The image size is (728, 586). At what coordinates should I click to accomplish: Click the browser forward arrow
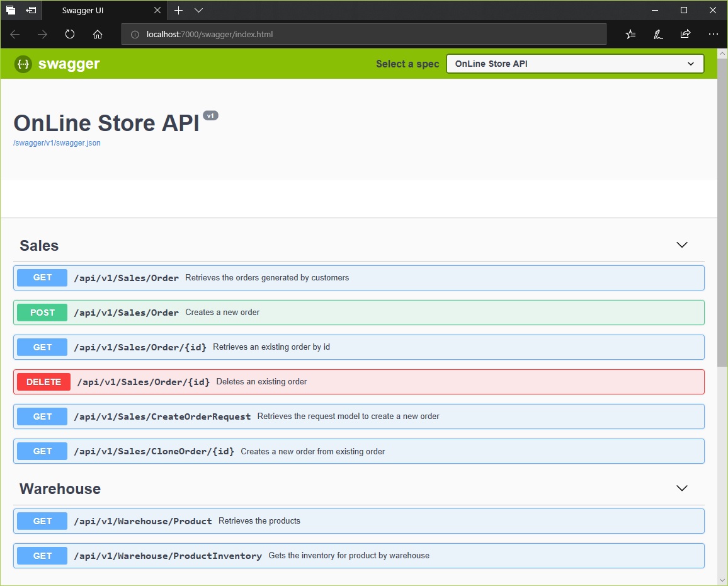pyautogui.click(x=42, y=35)
